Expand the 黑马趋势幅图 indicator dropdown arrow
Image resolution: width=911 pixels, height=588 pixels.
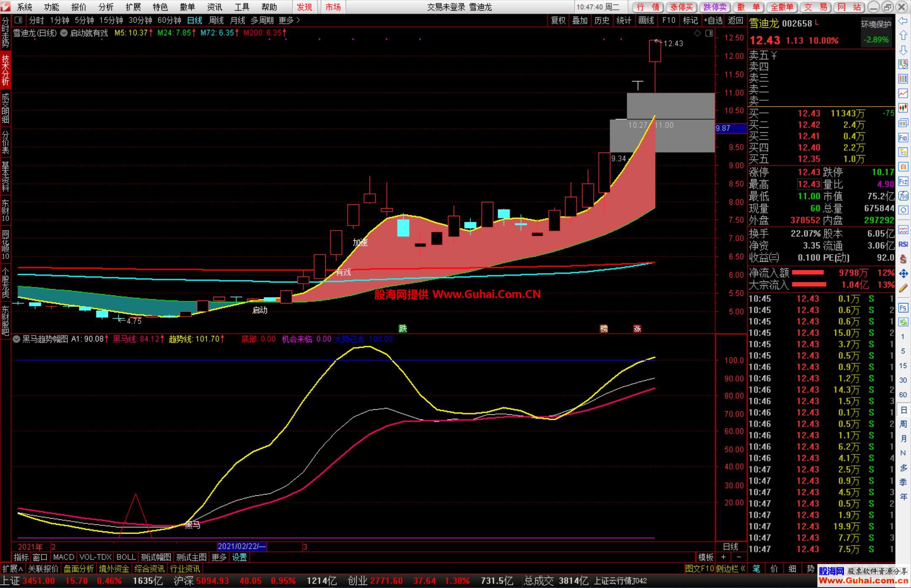coord(16,339)
